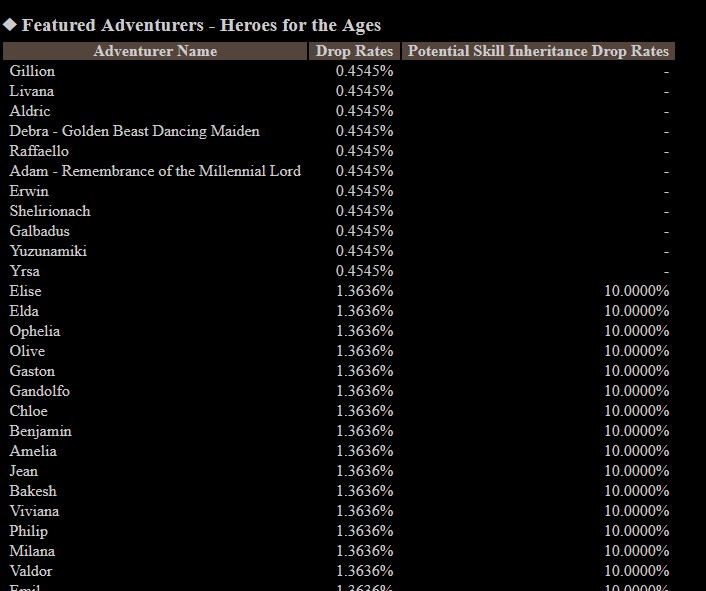Viewport: 706px width, 591px height.
Task: Click the adventurer name Olive
Action: (27, 351)
